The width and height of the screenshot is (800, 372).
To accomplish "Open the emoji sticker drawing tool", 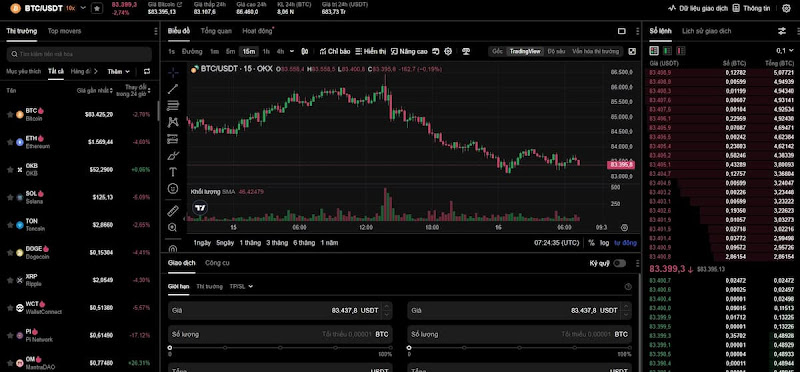I will pos(173,189).
